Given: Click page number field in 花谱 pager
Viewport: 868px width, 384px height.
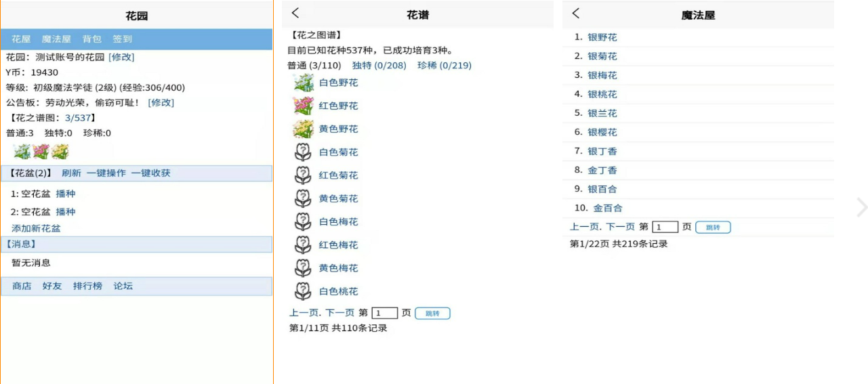Looking at the screenshot, I should pos(385,313).
